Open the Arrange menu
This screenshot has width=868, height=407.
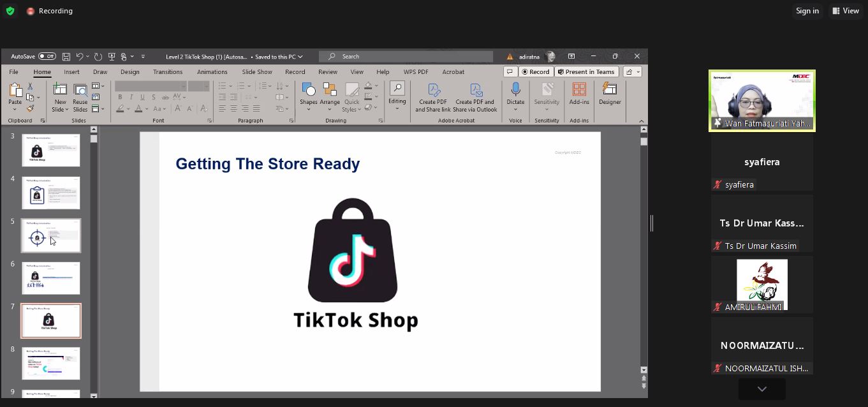[x=330, y=97]
